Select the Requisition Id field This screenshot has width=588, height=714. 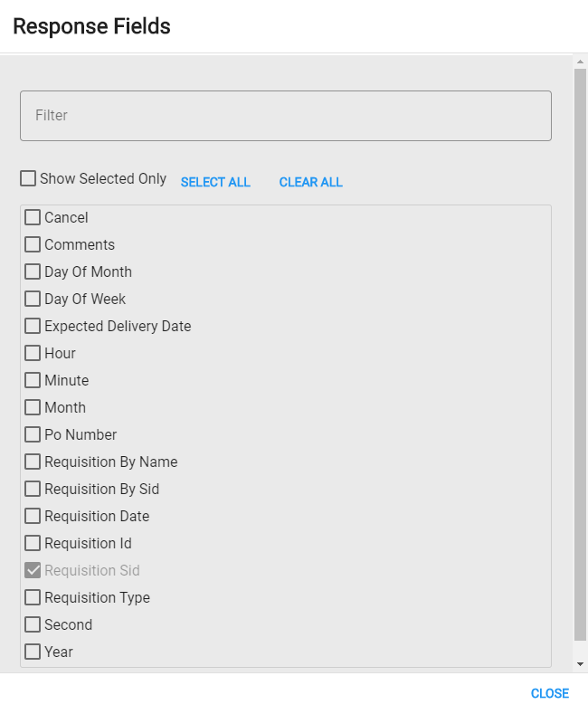pyautogui.click(x=33, y=543)
